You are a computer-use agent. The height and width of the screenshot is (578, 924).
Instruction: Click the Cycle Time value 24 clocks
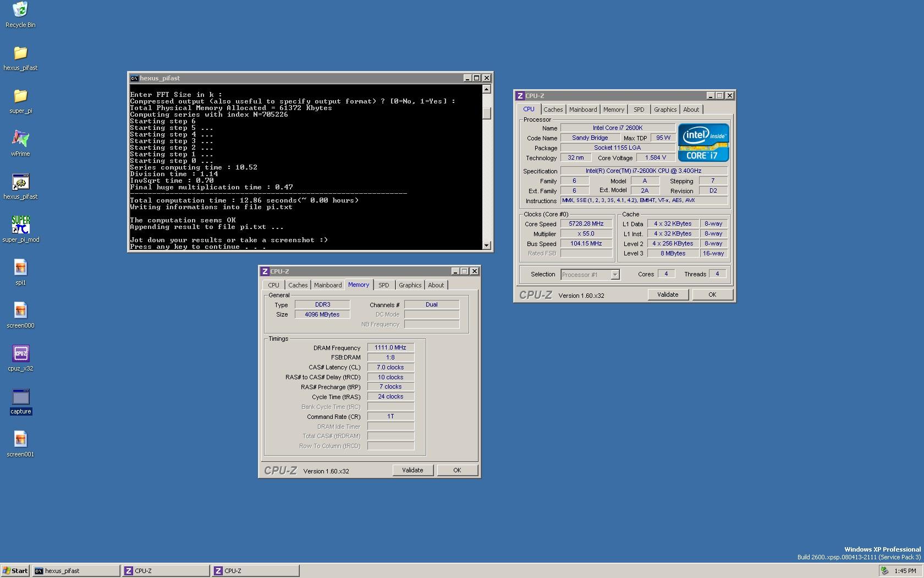(x=391, y=397)
